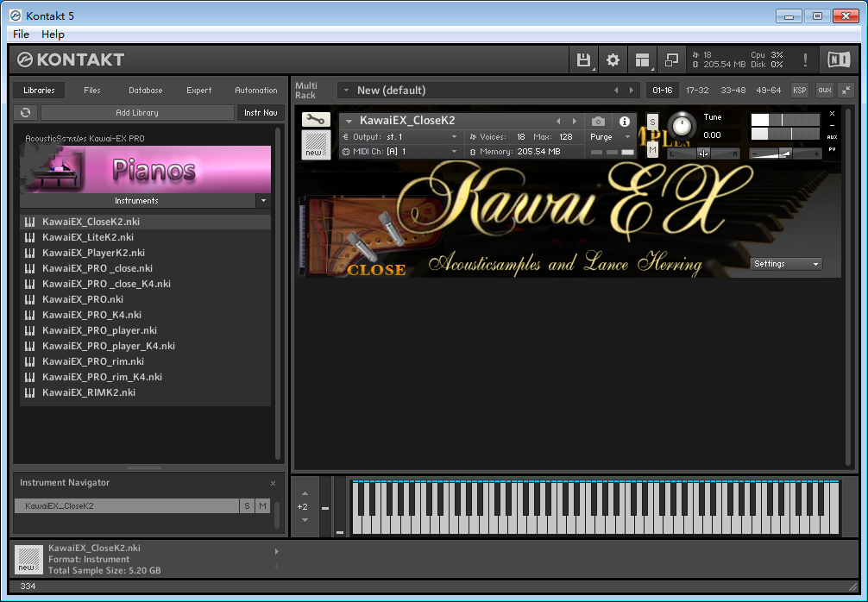The width and height of the screenshot is (868, 602).
Task: Switch to the Files tab
Action: pos(92,91)
